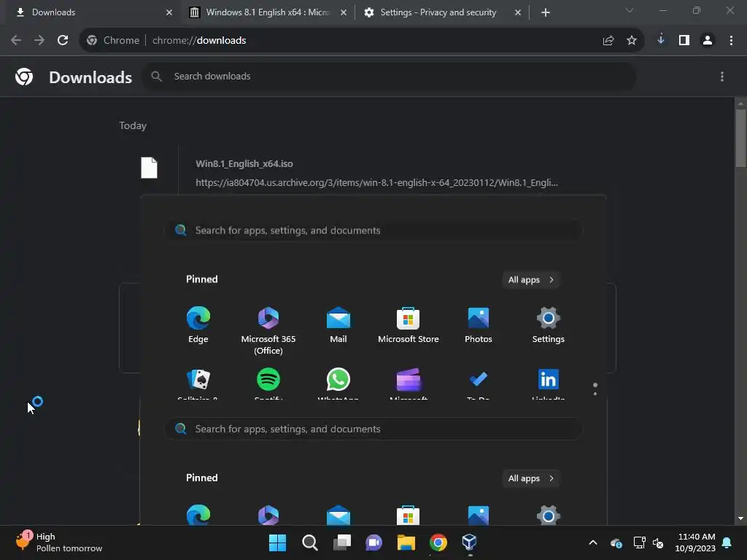
Task: Open a new Chrome tab
Action: tap(546, 12)
